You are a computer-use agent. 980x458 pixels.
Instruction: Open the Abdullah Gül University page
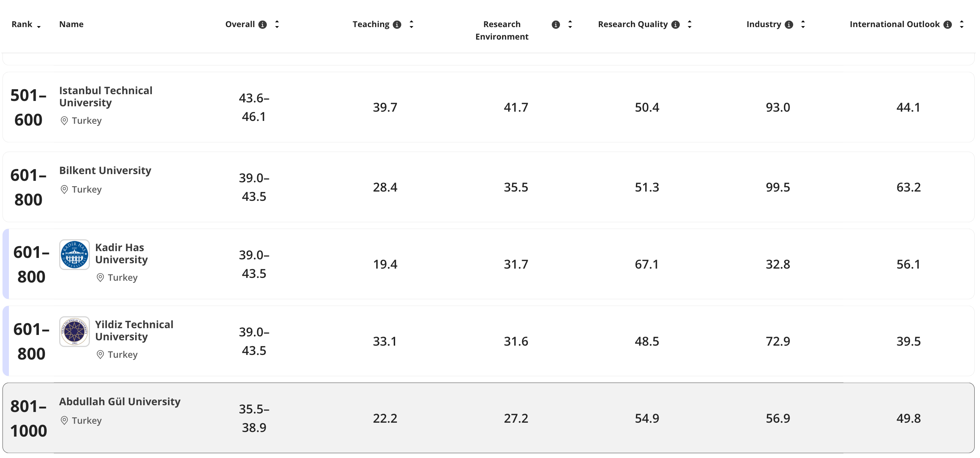(120, 401)
